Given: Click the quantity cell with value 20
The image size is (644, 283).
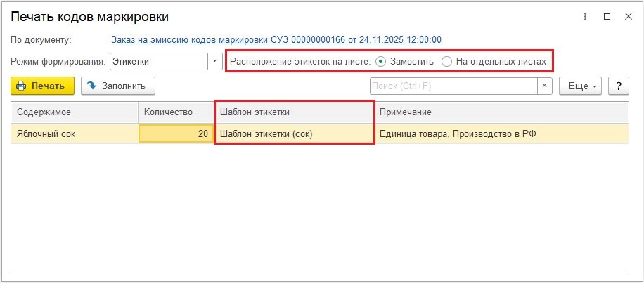Looking at the screenshot, I should (x=176, y=133).
